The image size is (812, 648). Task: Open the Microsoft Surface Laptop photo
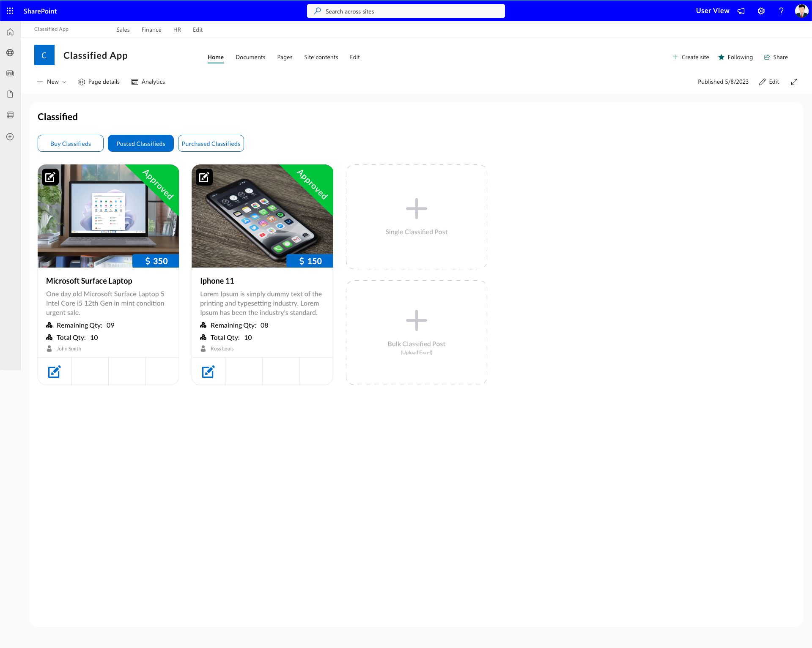pyautogui.click(x=108, y=216)
